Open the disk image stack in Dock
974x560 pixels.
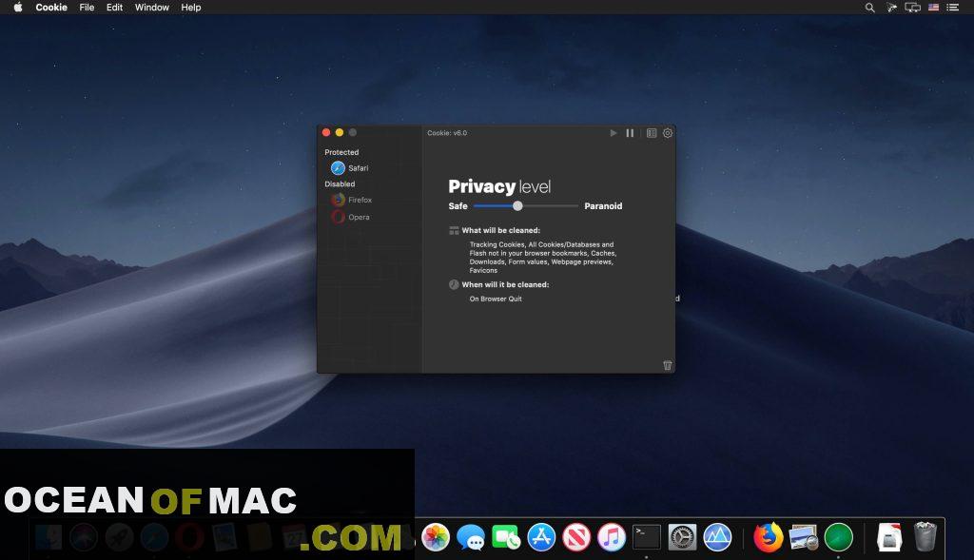889,537
